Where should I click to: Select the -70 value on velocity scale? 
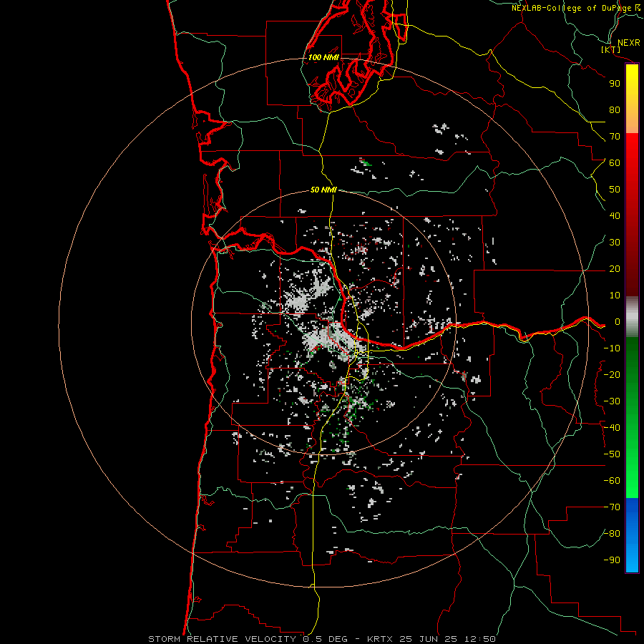[x=612, y=507]
